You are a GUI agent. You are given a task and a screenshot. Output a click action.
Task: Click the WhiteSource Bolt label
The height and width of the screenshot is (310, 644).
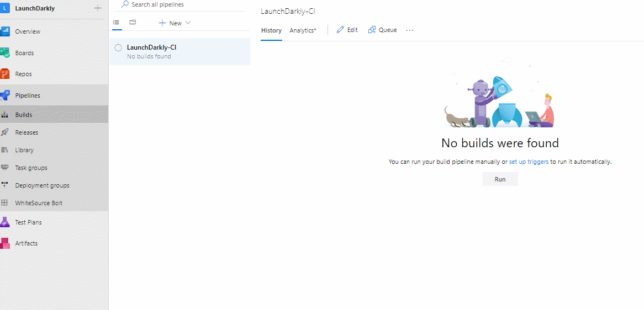[39, 203]
